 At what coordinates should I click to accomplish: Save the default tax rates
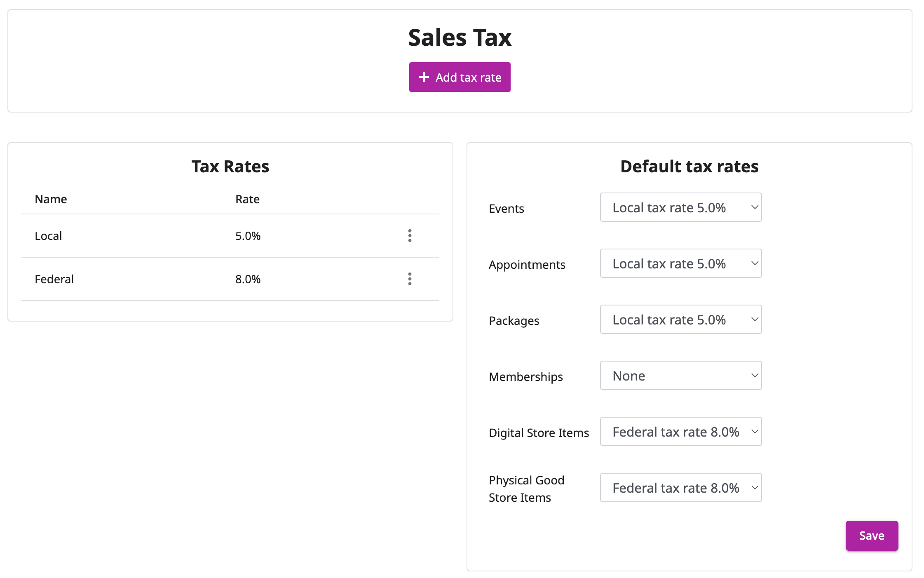(872, 536)
